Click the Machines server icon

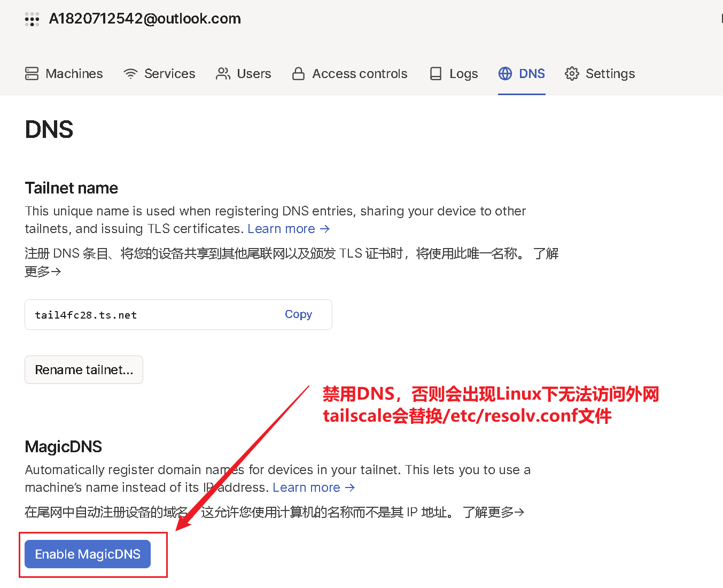point(32,74)
